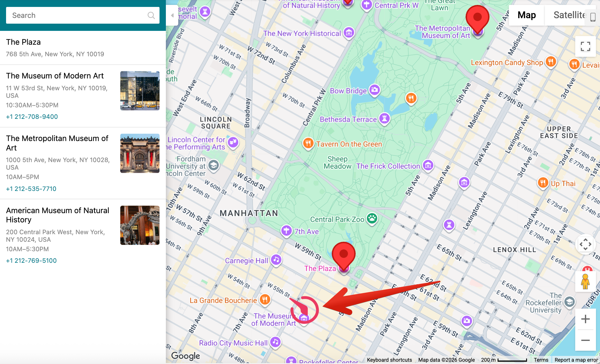This screenshot has height=364, width=600.
Task: Click the Radio City Music Hall icon
Action: pos(275,342)
